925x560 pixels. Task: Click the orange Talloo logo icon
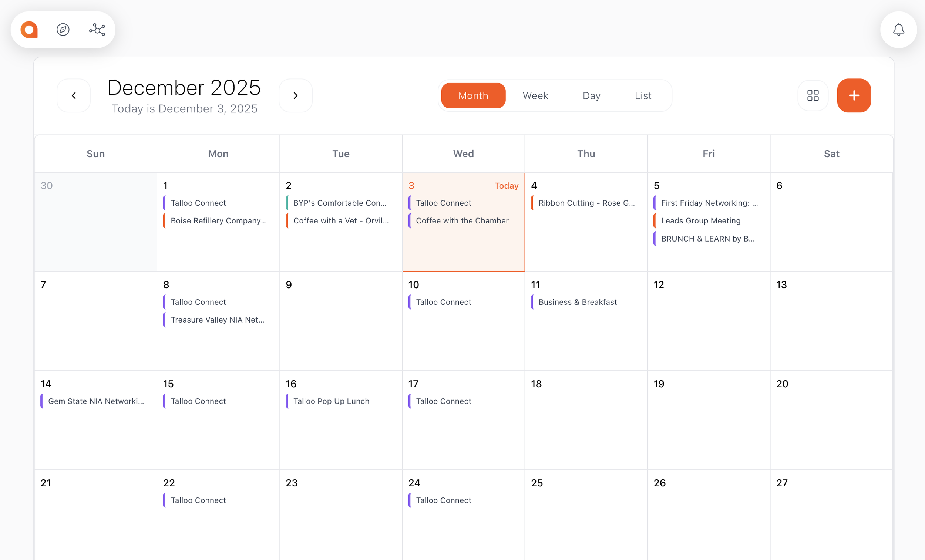point(29,30)
